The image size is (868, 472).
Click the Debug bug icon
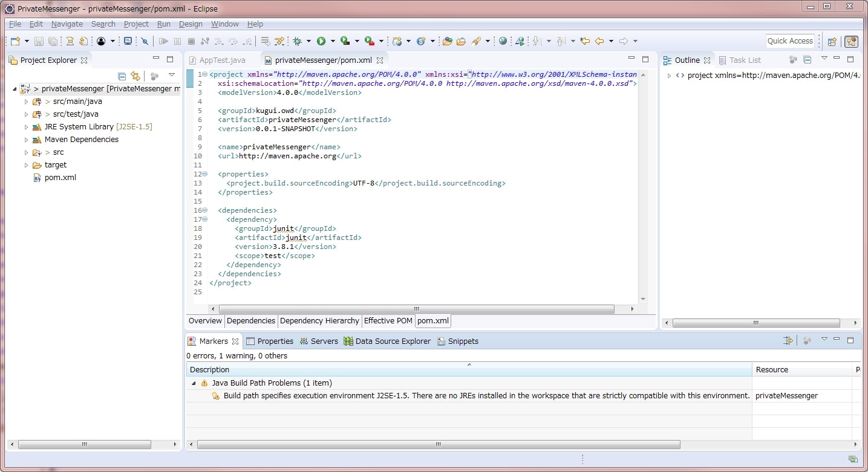[297, 41]
